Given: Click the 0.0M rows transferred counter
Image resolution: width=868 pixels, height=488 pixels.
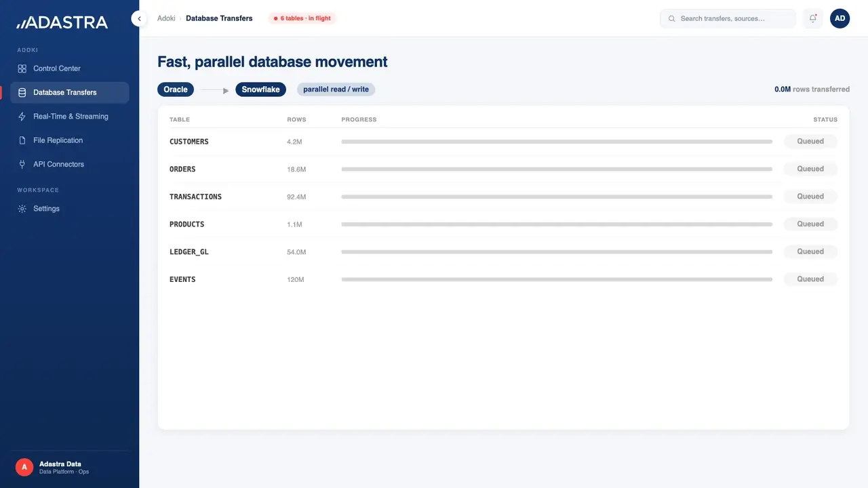Looking at the screenshot, I should [x=812, y=89].
